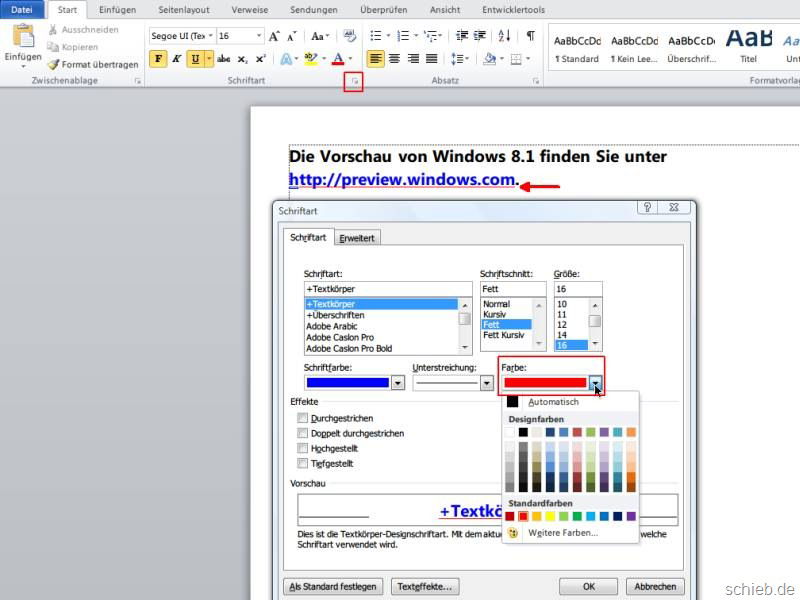Align text right in the Absatz group
The width and height of the screenshot is (800, 600).
point(413,59)
